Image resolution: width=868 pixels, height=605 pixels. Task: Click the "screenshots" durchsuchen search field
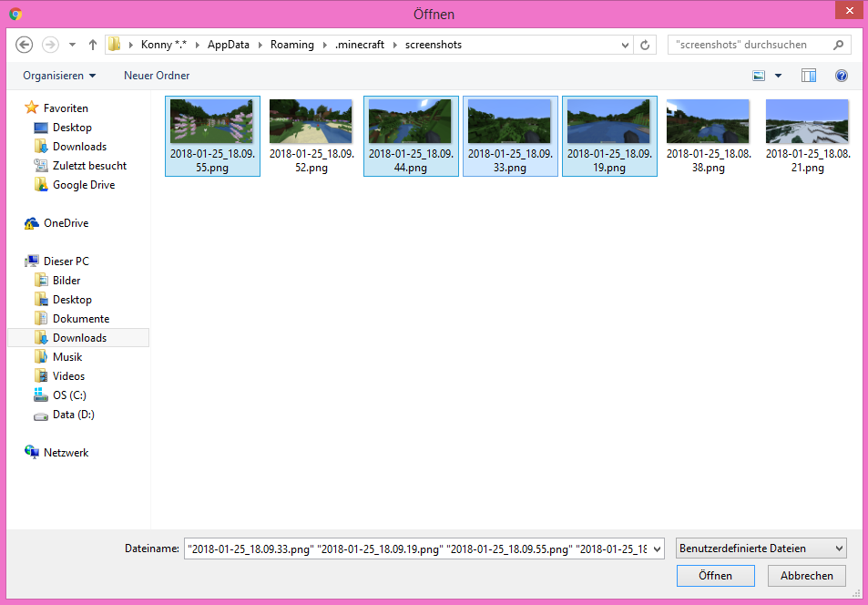759,45
